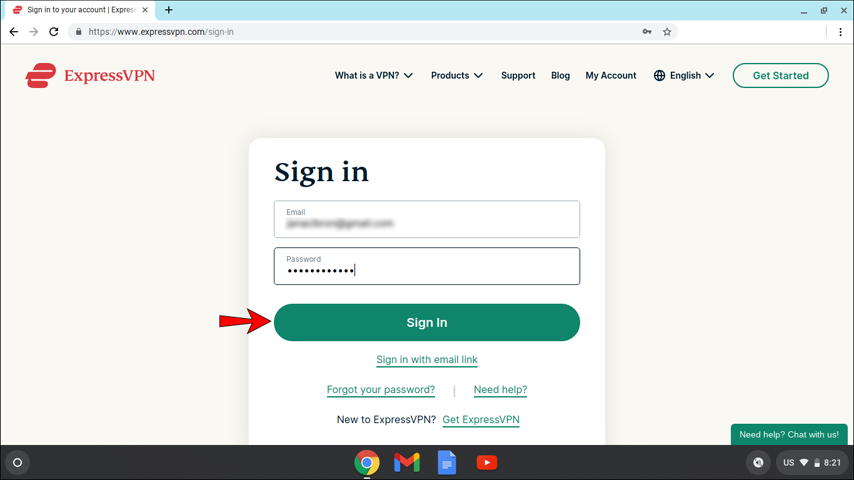This screenshot has height=480, width=854.
Task: Go back to the previous page
Action: [x=14, y=32]
